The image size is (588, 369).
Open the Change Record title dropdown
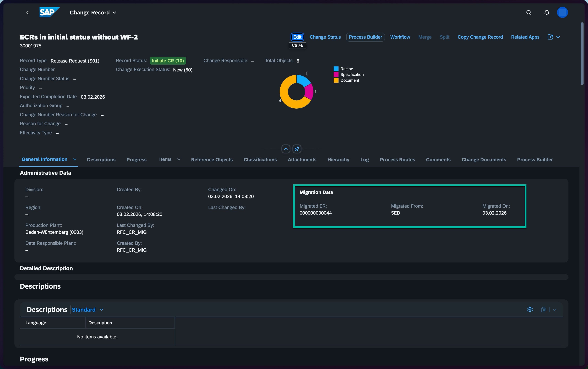pyautogui.click(x=93, y=12)
